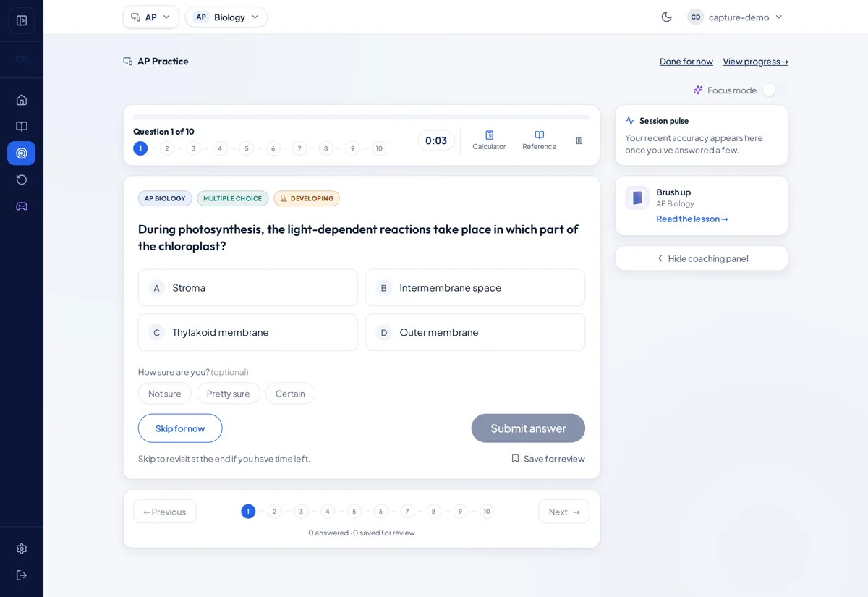868x597 pixels.
Task: Switch to dark mode with moon icon
Action: click(x=667, y=17)
